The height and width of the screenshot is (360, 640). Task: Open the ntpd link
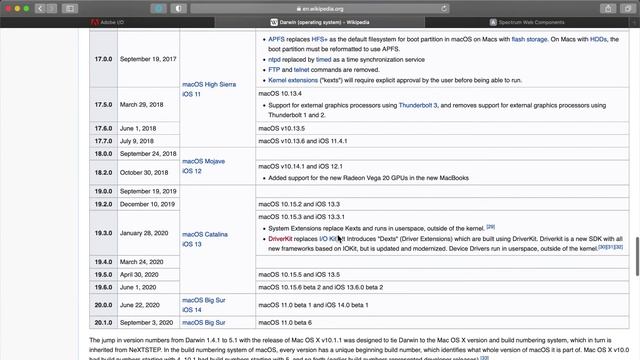tap(274, 60)
